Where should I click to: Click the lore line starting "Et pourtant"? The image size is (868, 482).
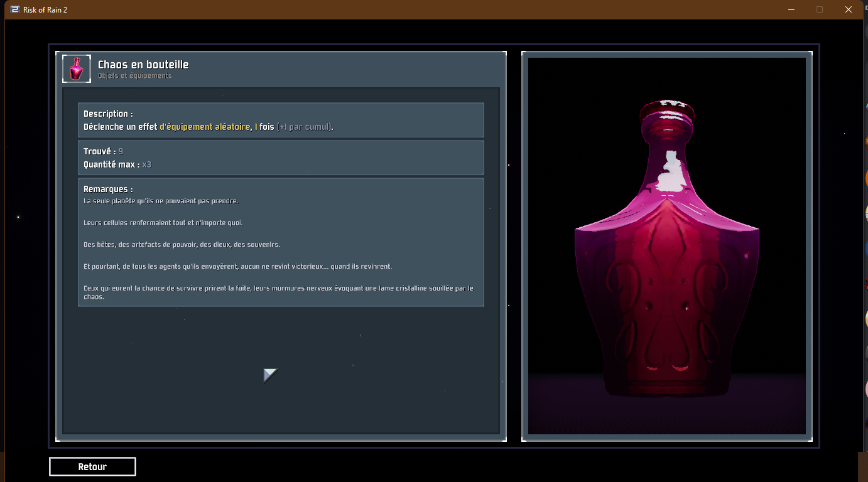tap(237, 267)
